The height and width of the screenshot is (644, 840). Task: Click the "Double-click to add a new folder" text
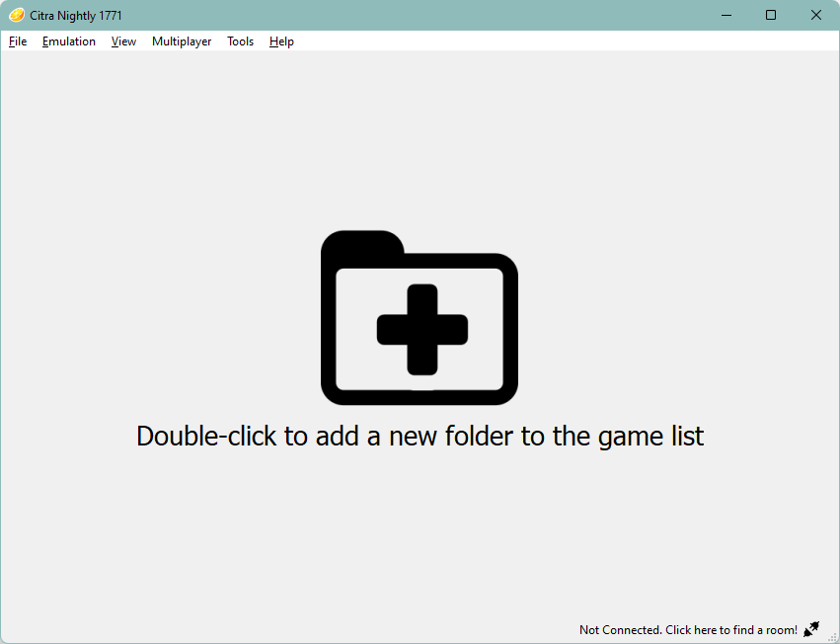(420, 436)
